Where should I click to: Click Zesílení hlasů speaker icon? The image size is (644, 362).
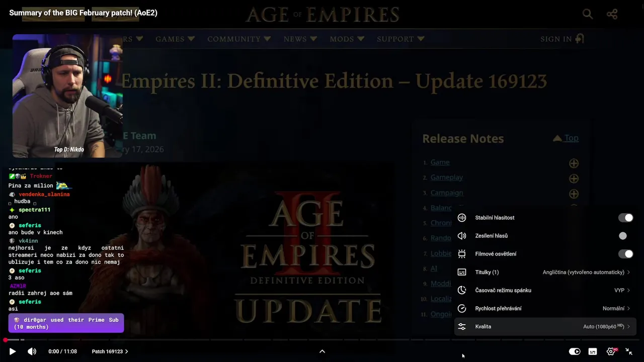(462, 236)
